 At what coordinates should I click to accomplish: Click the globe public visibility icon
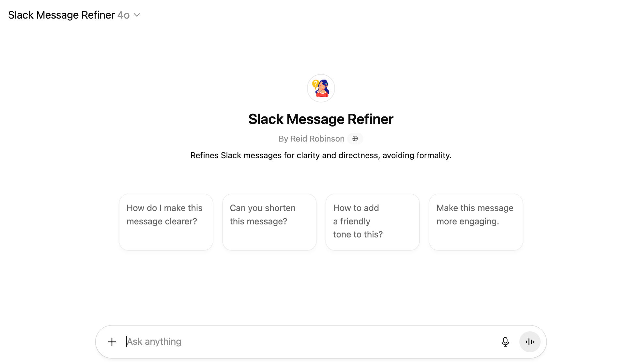(x=355, y=139)
